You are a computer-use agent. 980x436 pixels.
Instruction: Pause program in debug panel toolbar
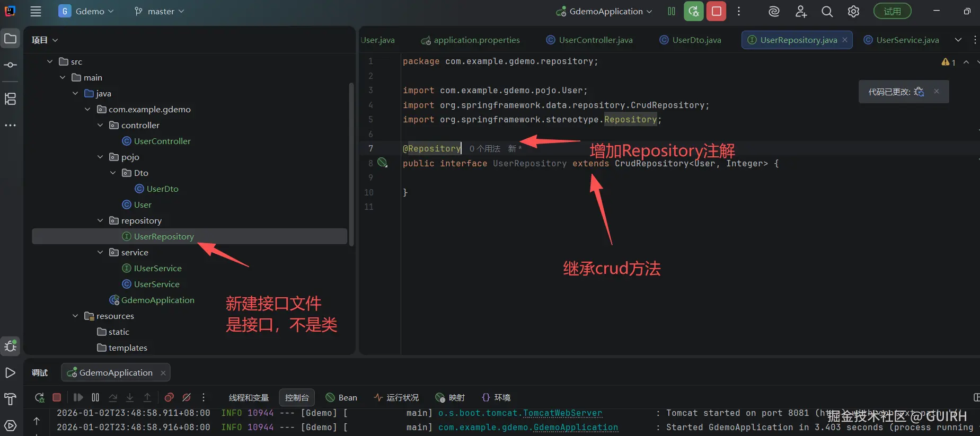95,397
